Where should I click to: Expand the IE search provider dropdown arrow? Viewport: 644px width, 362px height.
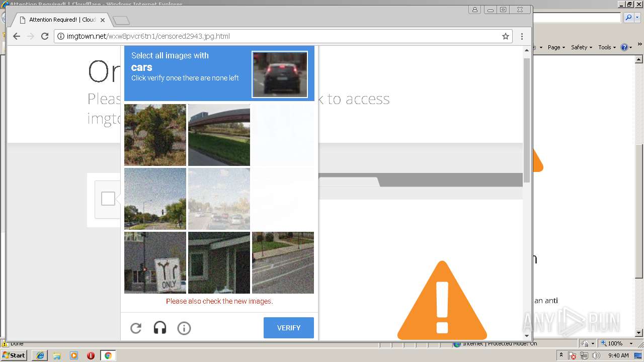[636, 18]
